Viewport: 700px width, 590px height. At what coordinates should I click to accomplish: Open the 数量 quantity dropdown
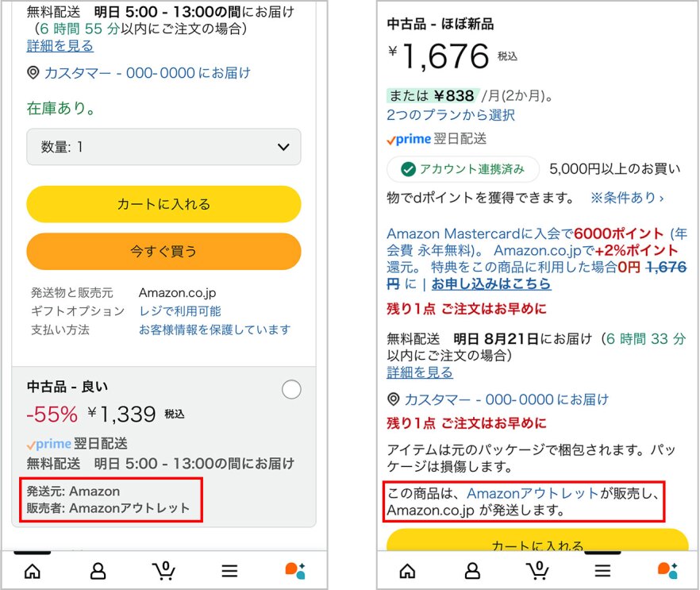point(163,147)
